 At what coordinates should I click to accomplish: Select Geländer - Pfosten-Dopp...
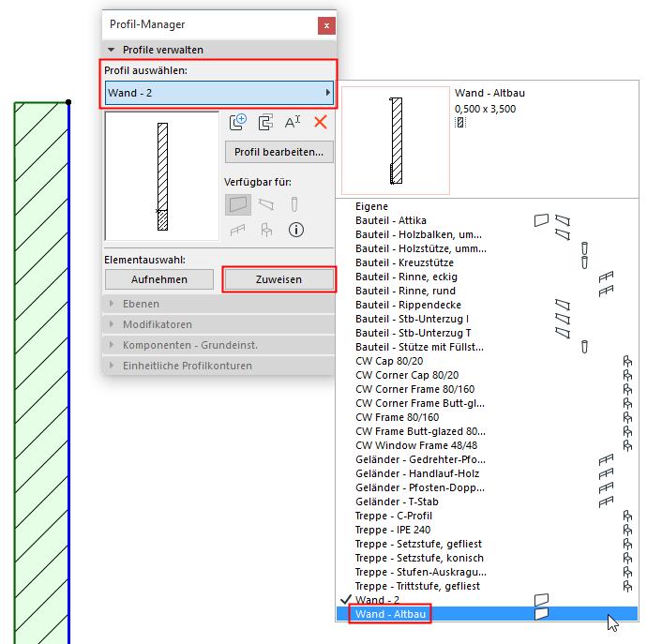click(487, 487)
